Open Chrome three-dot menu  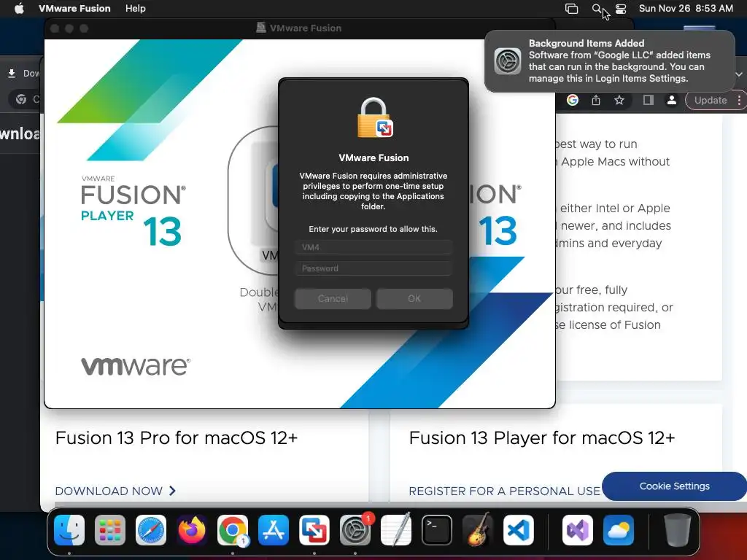point(739,100)
